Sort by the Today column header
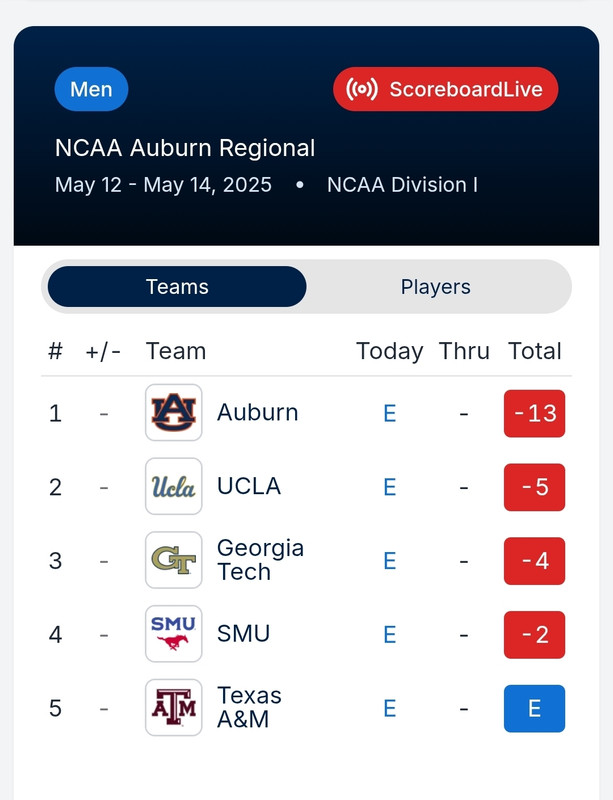 click(x=389, y=351)
